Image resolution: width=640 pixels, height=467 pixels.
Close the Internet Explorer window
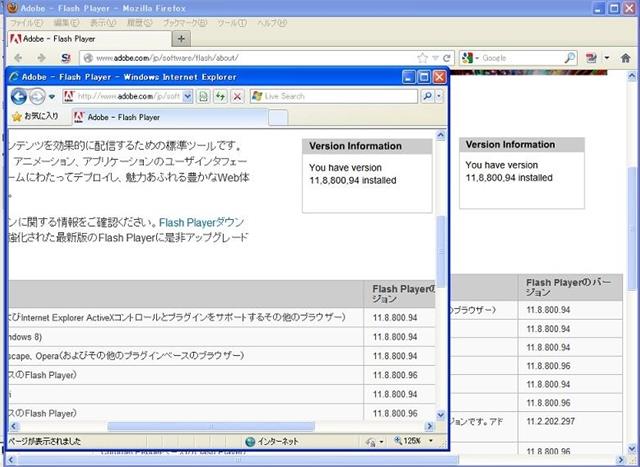(439, 77)
